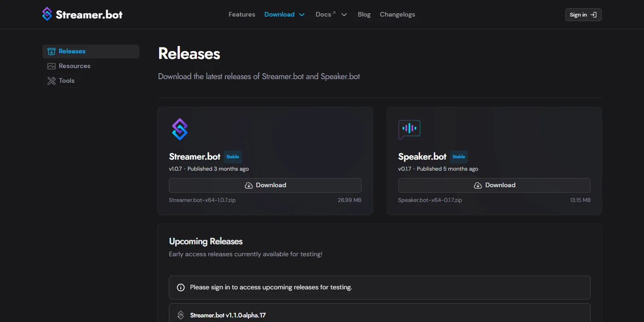Click the Streamer.bot logo in header
644x322 pixels.
tap(82, 14)
